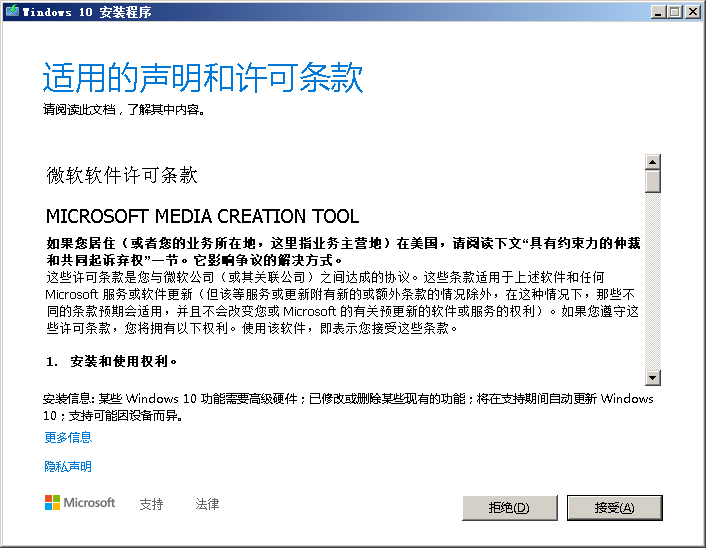
Task: Click the text 请阅读此文档，了解其中内容
Action: 124,109
